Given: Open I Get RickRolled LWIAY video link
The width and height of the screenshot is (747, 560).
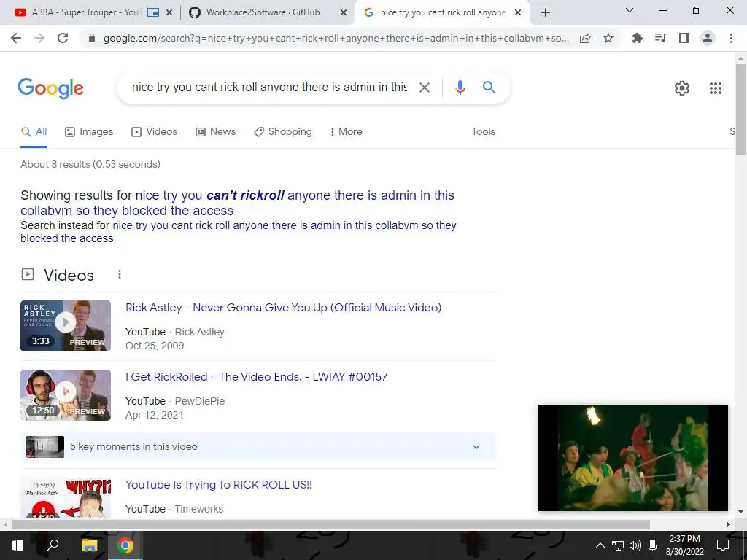Looking at the screenshot, I should click(256, 377).
